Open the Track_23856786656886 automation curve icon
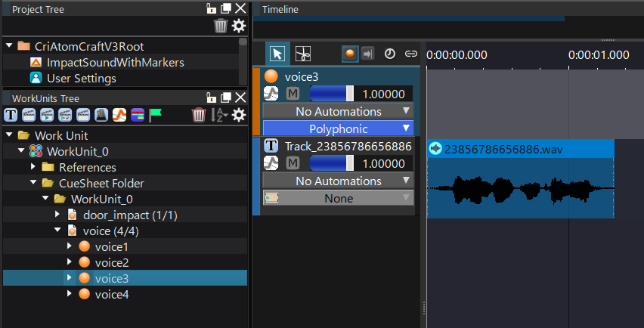This screenshot has width=644, height=328. pyautogui.click(x=271, y=163)
